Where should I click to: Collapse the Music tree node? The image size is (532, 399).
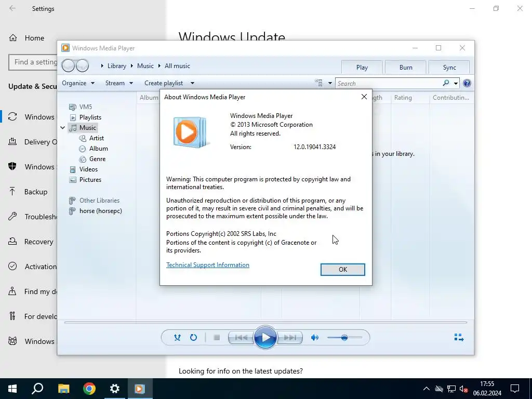tap(63, 128)
